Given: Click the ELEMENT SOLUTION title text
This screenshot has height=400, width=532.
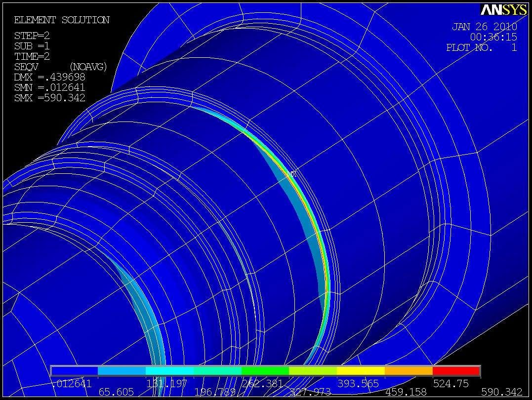Looking at the screenshot, I should pyautogui.click(x=62, y=20).
